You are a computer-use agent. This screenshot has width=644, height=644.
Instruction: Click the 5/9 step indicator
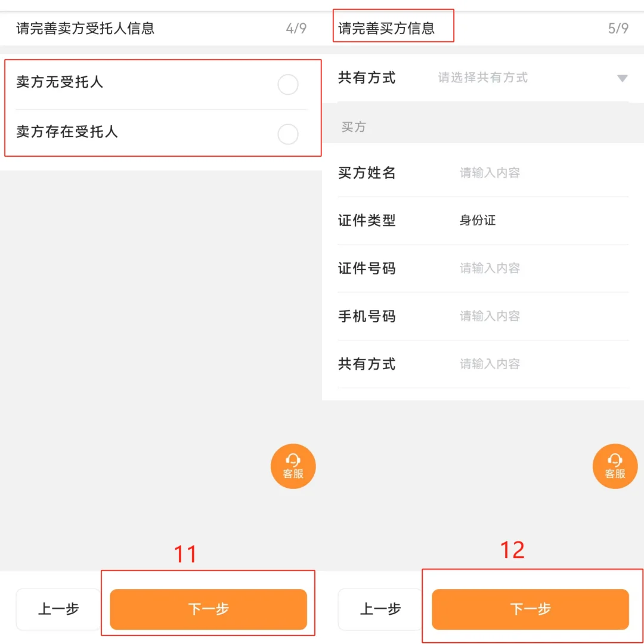[x=618, y=29]
